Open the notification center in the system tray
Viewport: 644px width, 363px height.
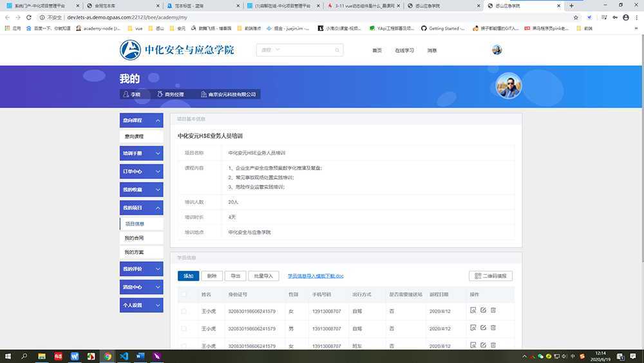click(x=633, y=356)
